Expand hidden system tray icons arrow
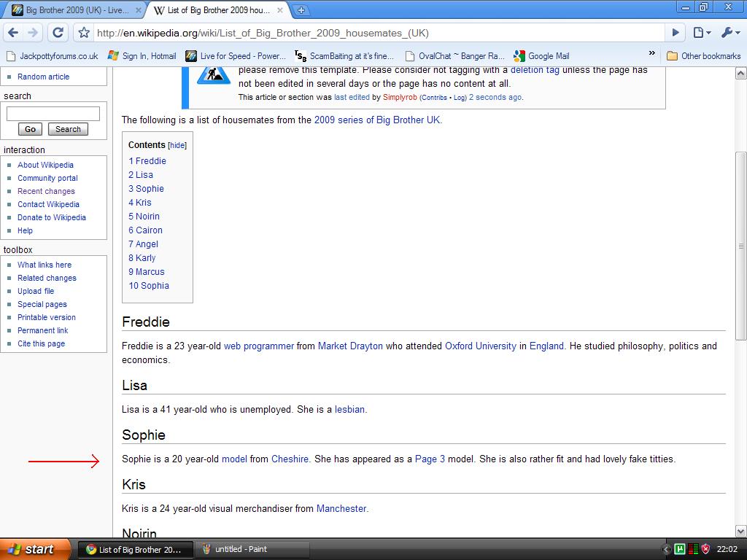 (x=665, y=550)
